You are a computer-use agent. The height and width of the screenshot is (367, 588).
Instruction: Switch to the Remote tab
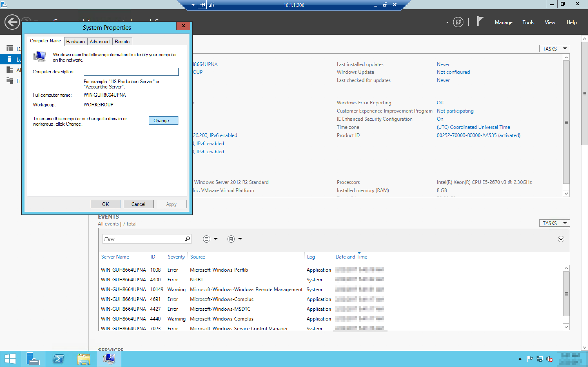[x=122, y=42]
